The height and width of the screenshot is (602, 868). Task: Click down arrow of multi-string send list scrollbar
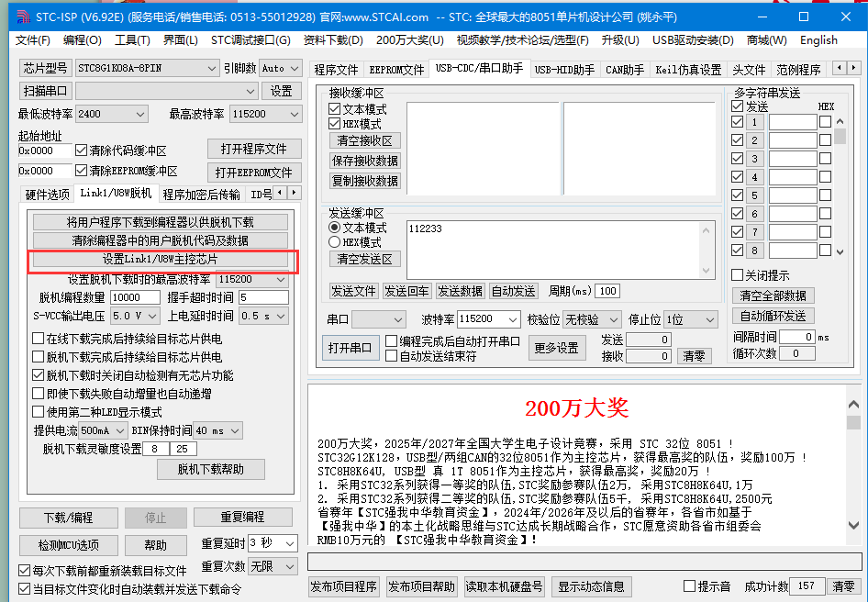coord(840,252)
